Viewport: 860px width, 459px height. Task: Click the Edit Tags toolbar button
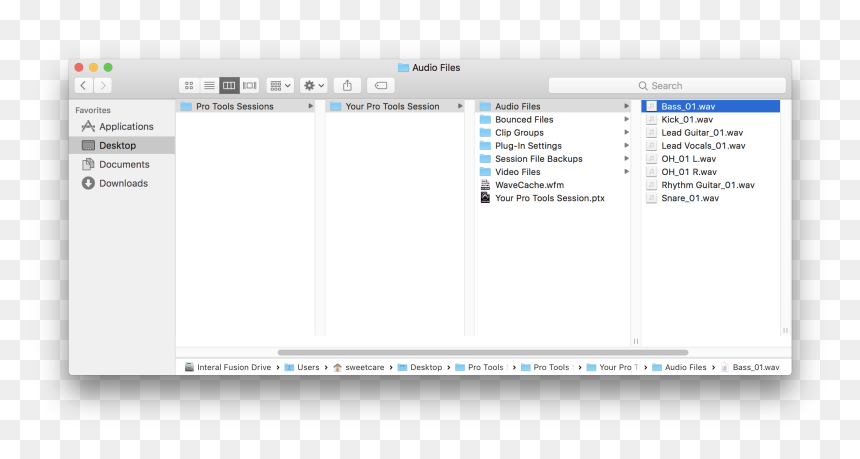381,86
